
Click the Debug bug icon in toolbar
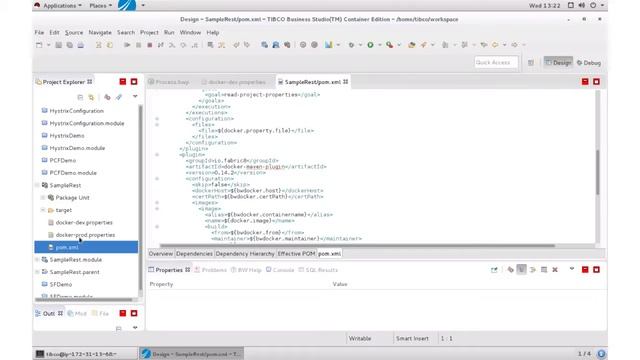tap(351, 45)
